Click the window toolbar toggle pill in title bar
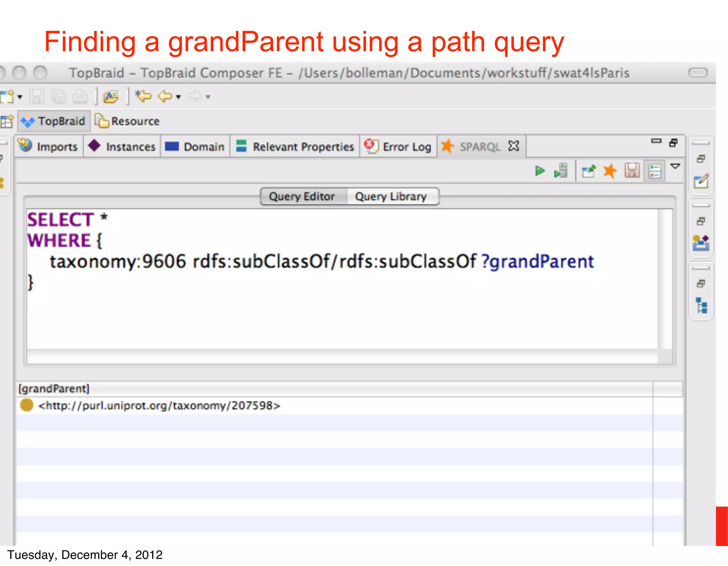The image size is (728, 566). 698,72
